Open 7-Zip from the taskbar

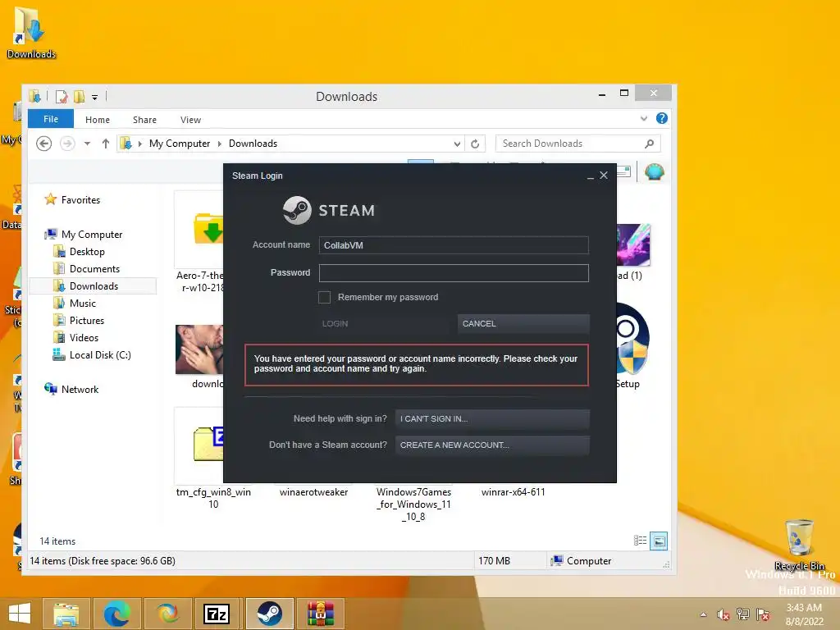click(x=217, y=614)
